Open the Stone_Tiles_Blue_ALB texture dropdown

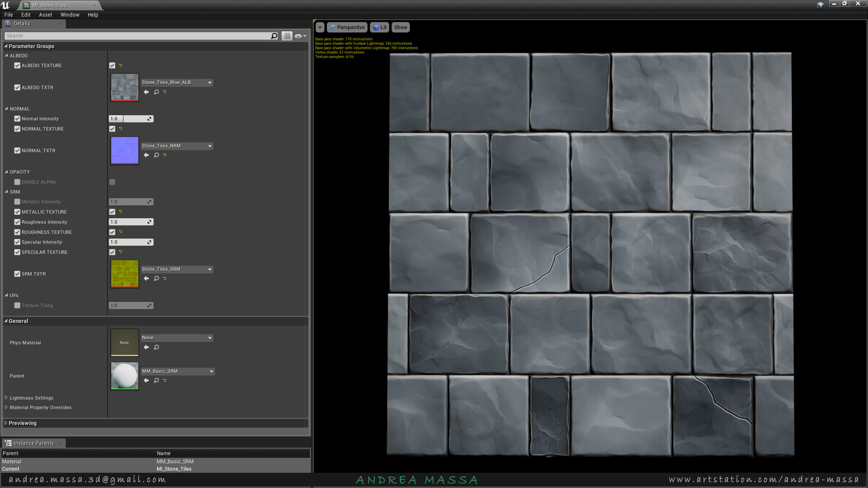[210, 83]
